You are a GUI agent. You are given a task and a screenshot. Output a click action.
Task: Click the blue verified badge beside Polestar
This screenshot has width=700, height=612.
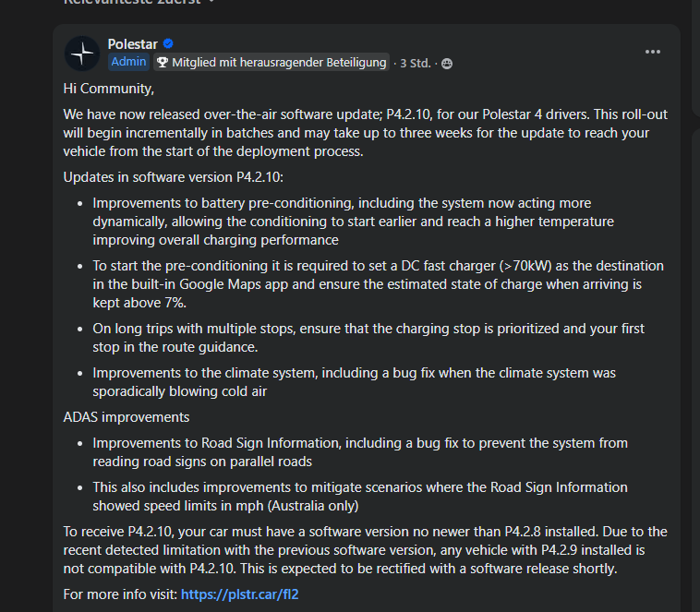168,44
